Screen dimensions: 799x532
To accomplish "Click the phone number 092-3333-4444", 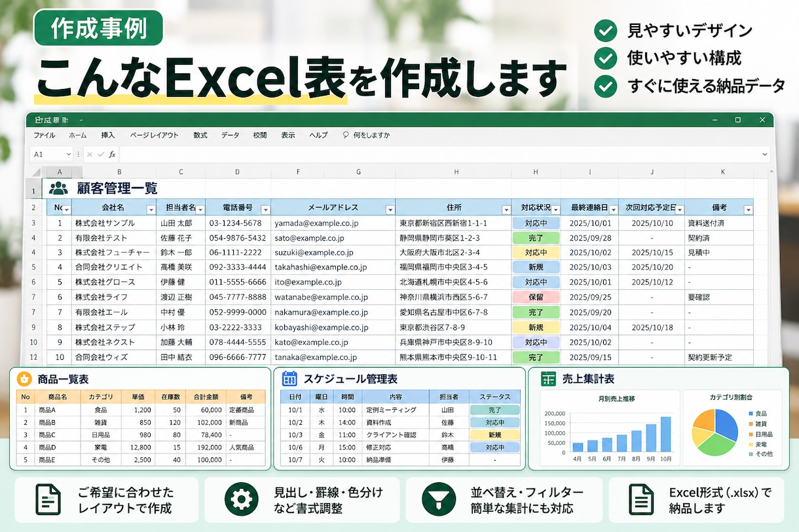I will click(238, 267).
